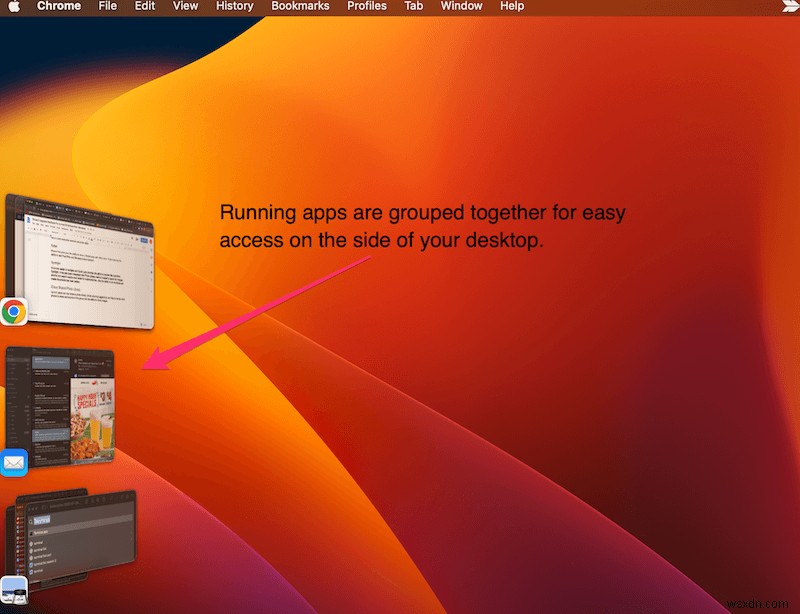Open the Chrome application menu

(x=58, y=6)
